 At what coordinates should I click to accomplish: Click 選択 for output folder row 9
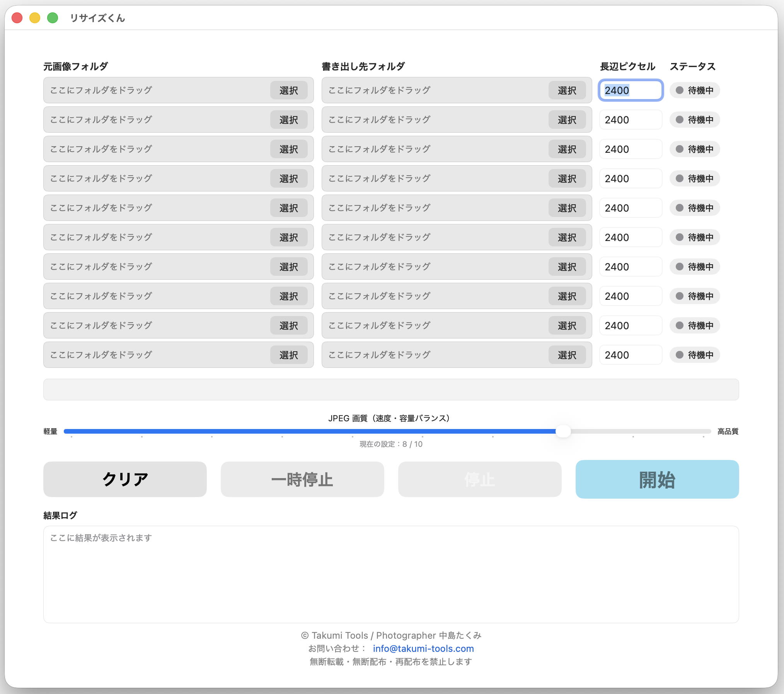point(567,326)
